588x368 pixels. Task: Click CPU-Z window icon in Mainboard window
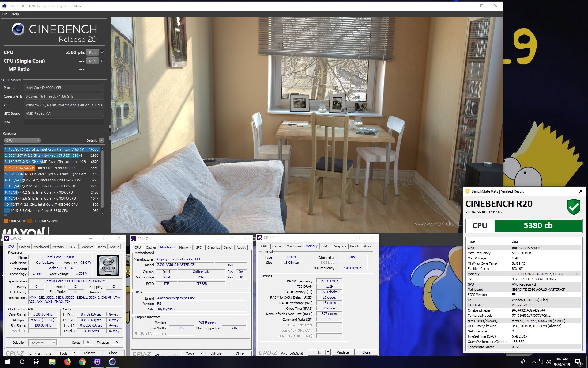point(133,239)
